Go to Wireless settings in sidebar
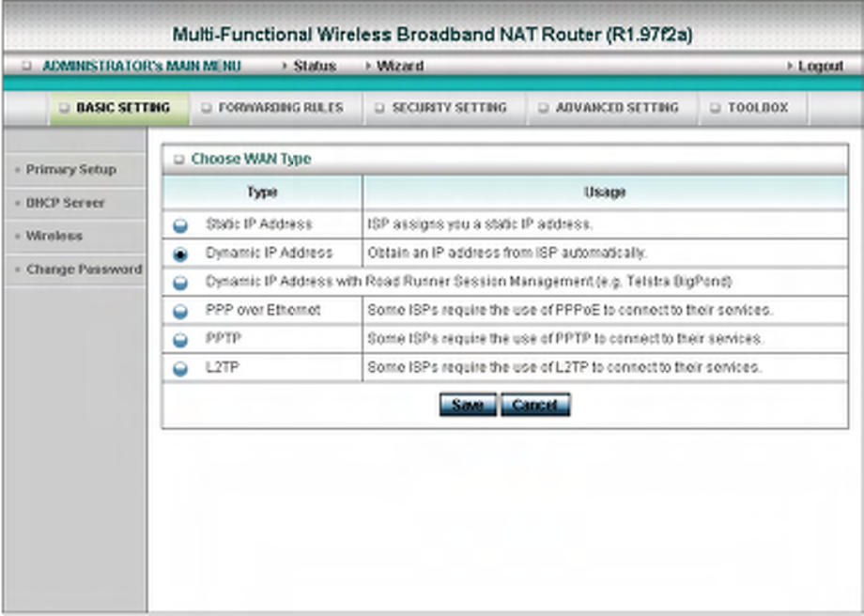The height and width of the screenshot is (616, 864). [x=54, y=236]
